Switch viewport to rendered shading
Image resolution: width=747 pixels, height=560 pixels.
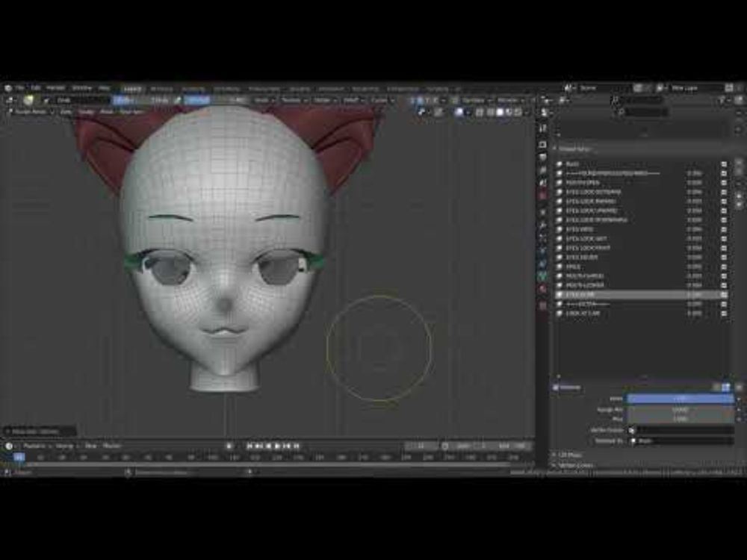(x=518, y=113)
